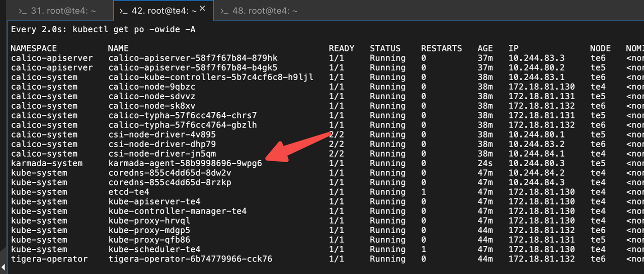Image resolution: width=644 pixels, height=274 pixels.
Task: Click terminal icon on tab 31
Action: click(x=22, y=11)
